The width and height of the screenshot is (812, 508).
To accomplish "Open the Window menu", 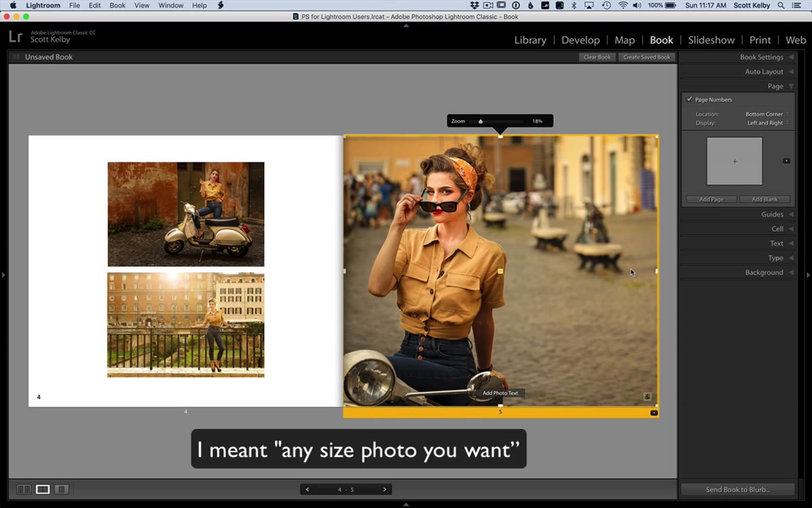I will click(171, 5).
